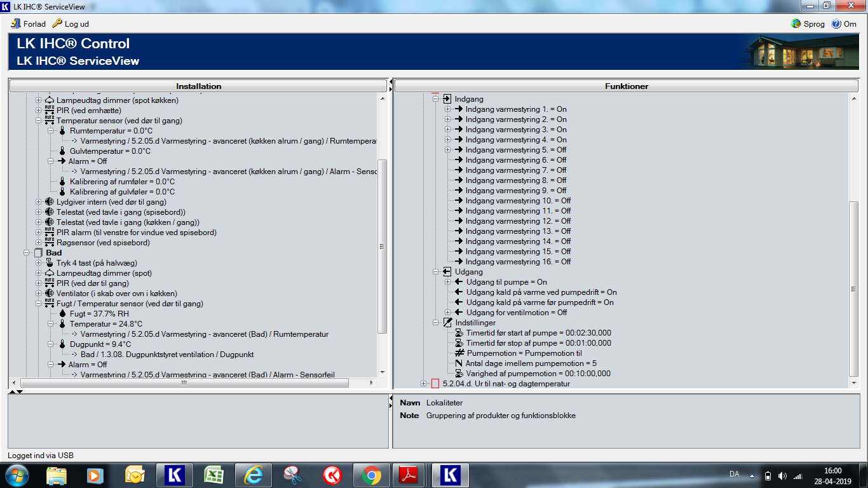Click the Forlad menu item
The image size is (868, 488).
click(29, 24)
